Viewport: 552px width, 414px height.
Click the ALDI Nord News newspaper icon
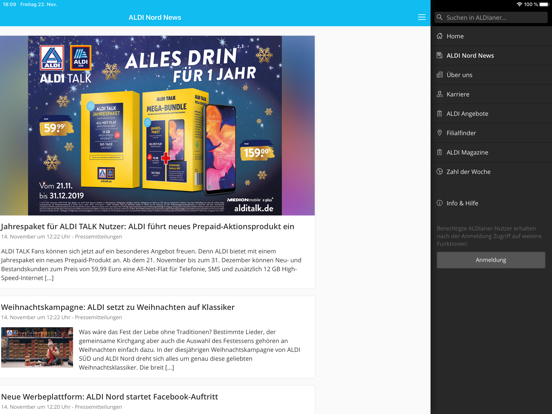[439, 55]
